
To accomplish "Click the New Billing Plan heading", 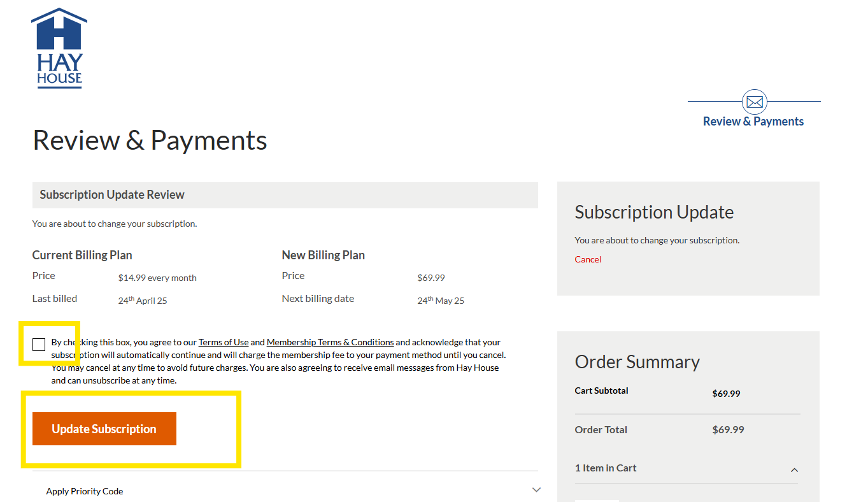I will tap(323, 255).
